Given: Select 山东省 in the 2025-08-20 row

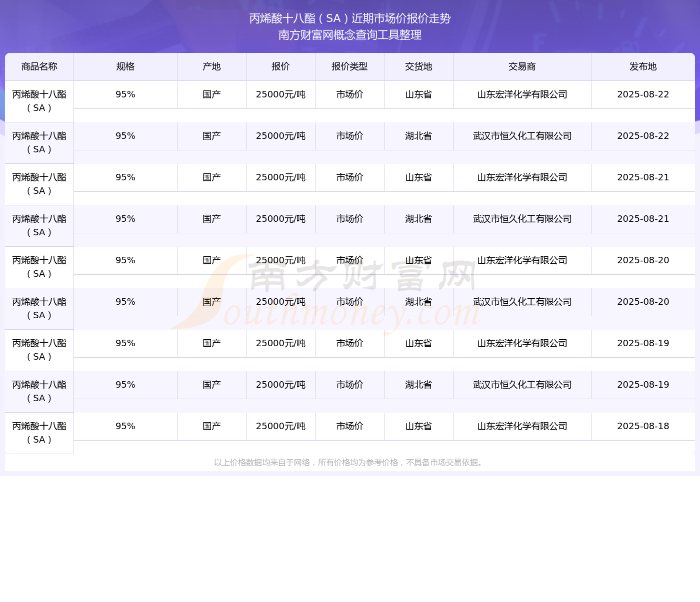Looking at the screenshot, I should pos(419,260).
